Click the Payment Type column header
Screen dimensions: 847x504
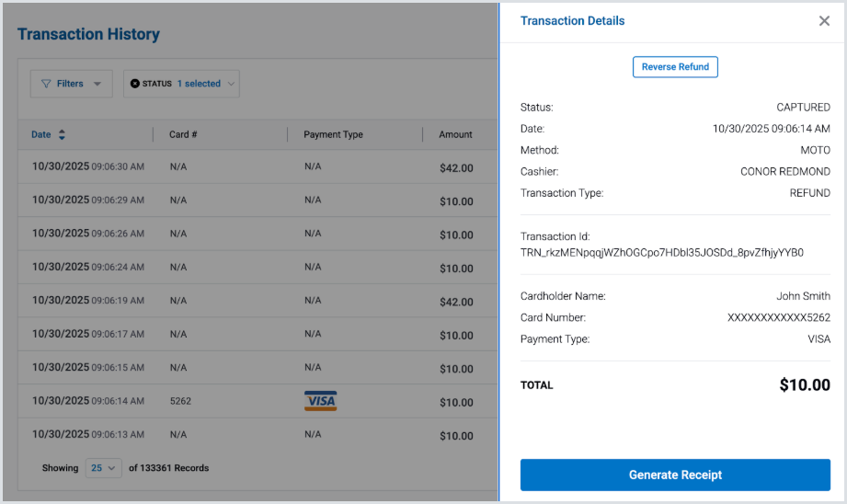(x=333, y=134)
